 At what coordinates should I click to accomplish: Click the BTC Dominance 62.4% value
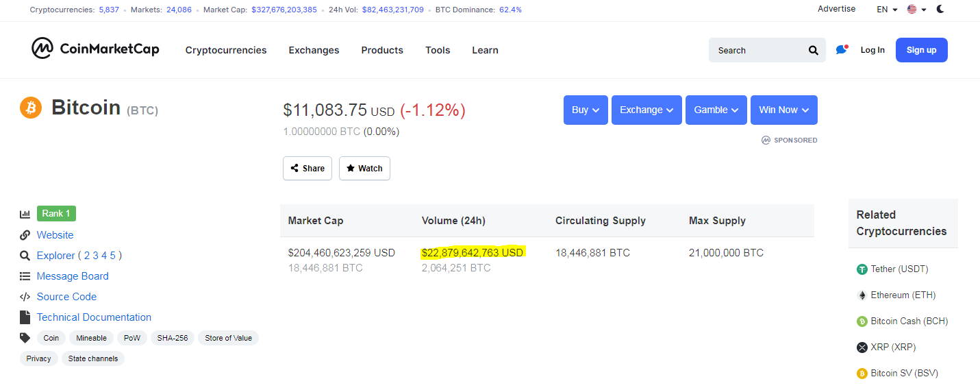510,10
